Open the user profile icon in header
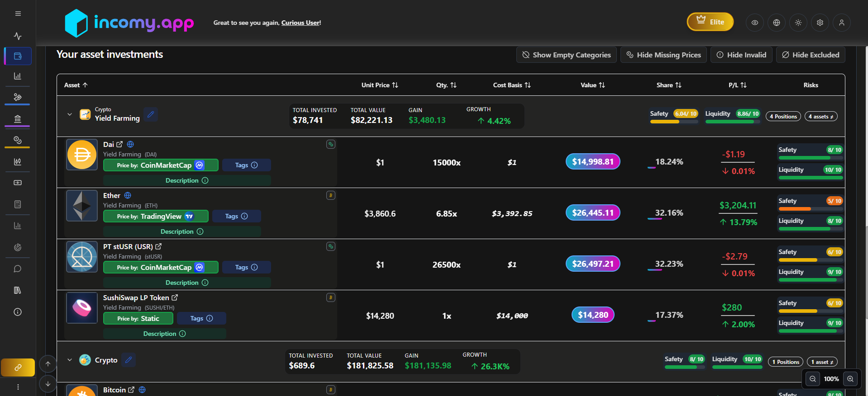 click(842, 23)
